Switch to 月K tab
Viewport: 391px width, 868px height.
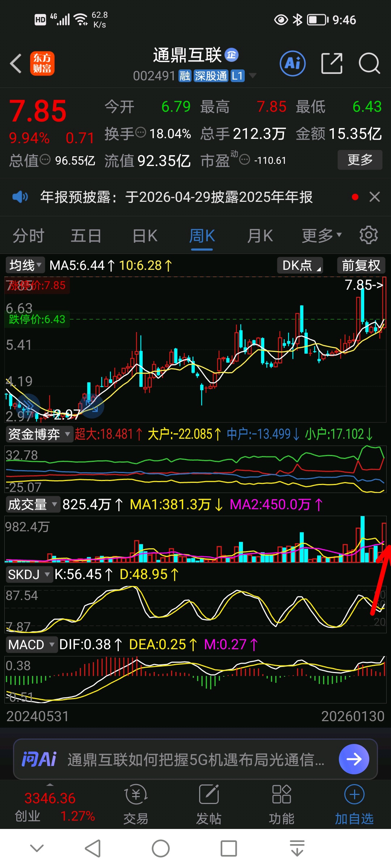(260, 236)
